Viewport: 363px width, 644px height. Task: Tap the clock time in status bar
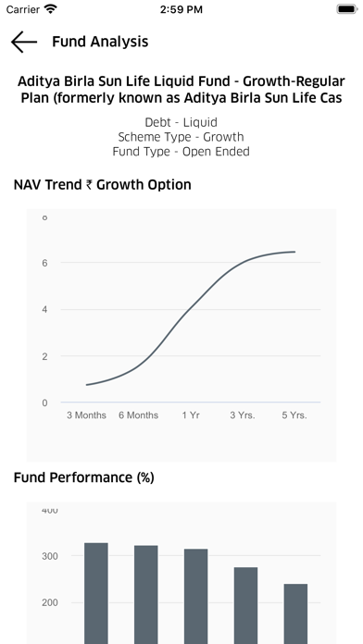pos(181,9)
